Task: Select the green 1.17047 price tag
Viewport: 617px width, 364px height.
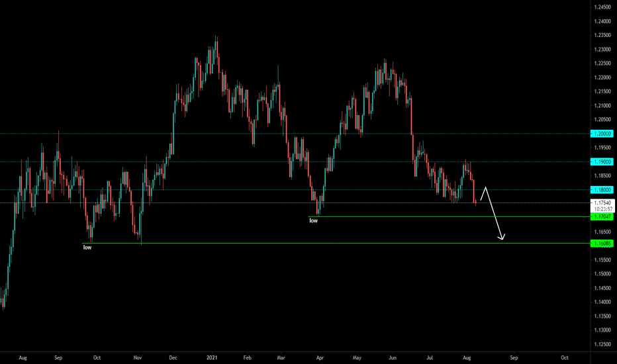Action: (x=602, y=217)
